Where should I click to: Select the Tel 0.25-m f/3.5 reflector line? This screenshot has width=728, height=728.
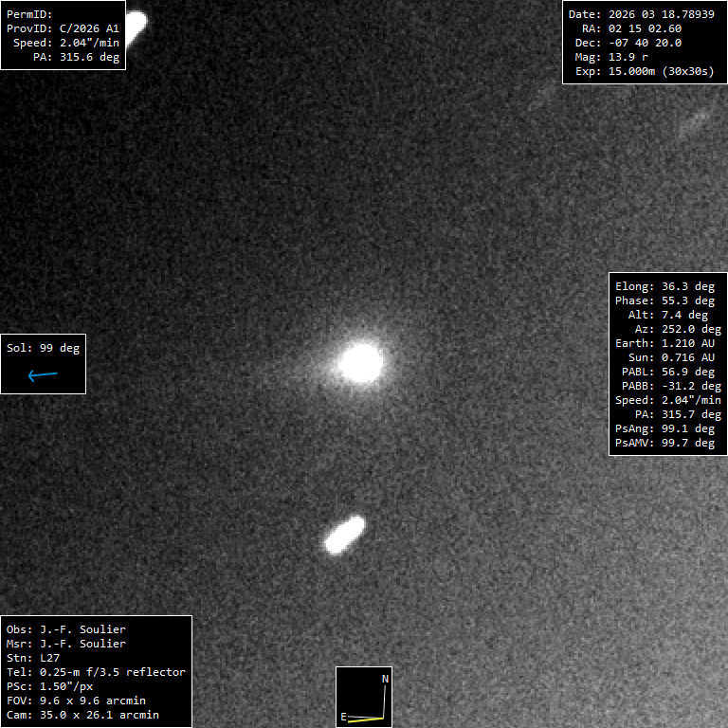pos(96,672)
